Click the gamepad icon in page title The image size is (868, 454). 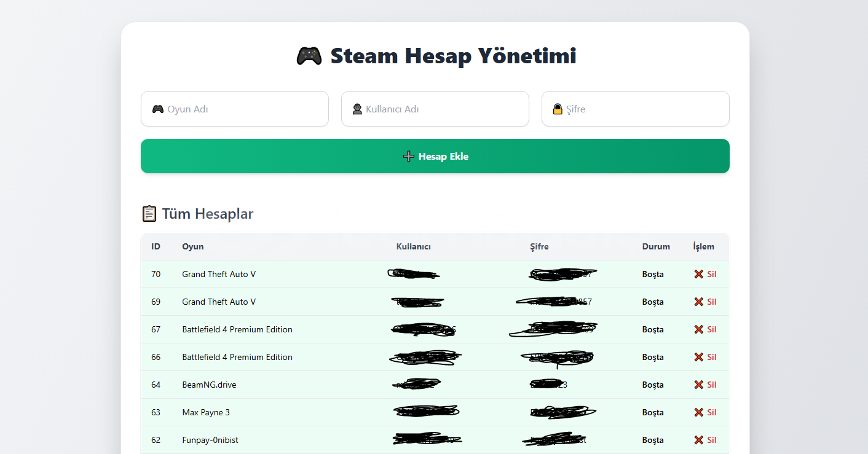point(309,56)
